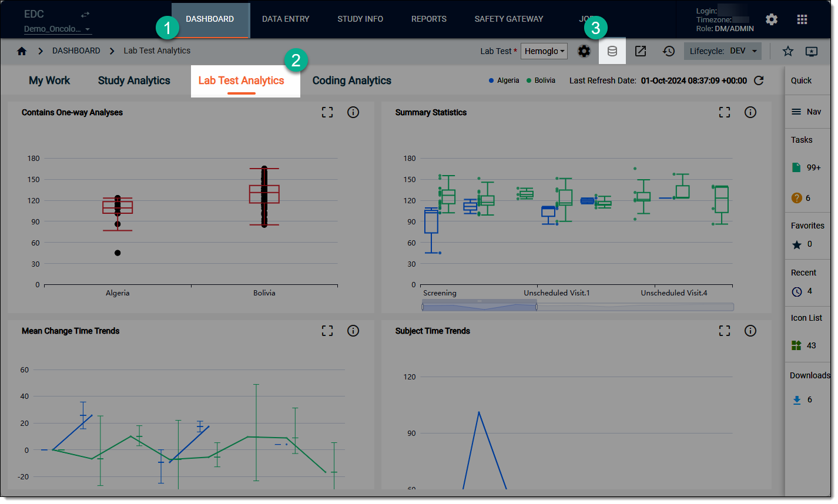838x504 pixels.
Task: Open the settings gear in top header
Action: tap(772, 19)
